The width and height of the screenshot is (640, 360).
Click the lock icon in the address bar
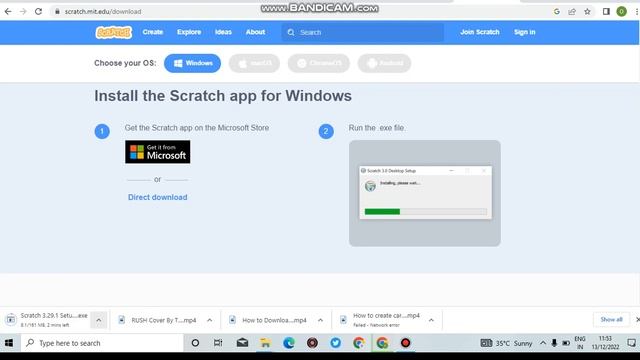coord(57,11)
